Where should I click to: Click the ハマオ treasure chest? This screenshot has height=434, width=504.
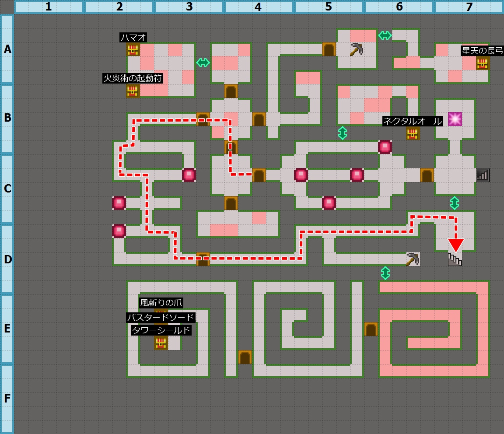(x=133, y=49)
